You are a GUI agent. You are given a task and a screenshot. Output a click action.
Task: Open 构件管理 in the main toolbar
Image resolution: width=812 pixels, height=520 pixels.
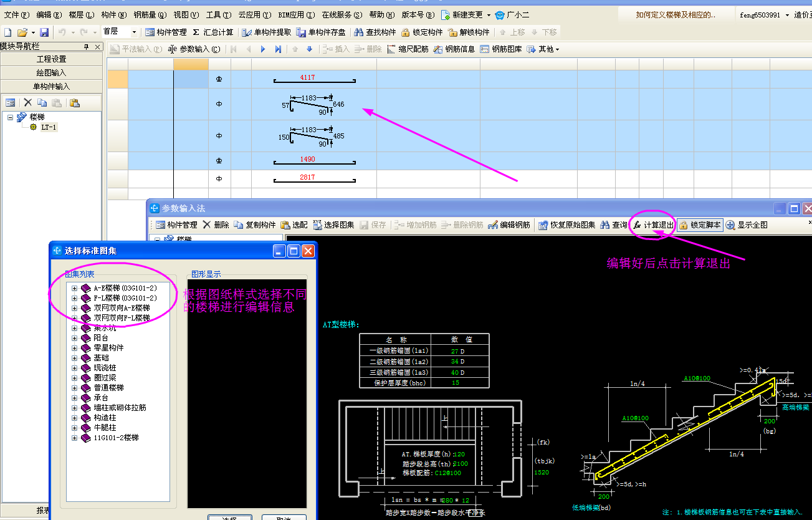(166, 32)
